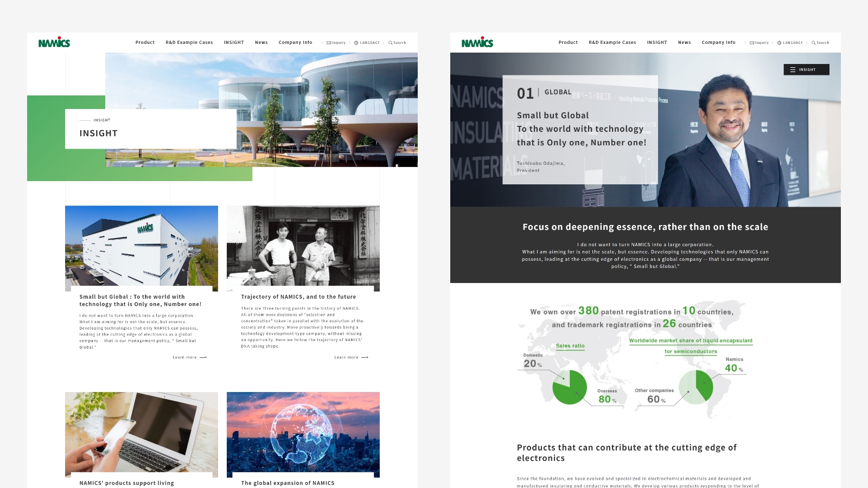
Task: Select INSIGHT in the left page navigation
Action: tap(234, 42)
